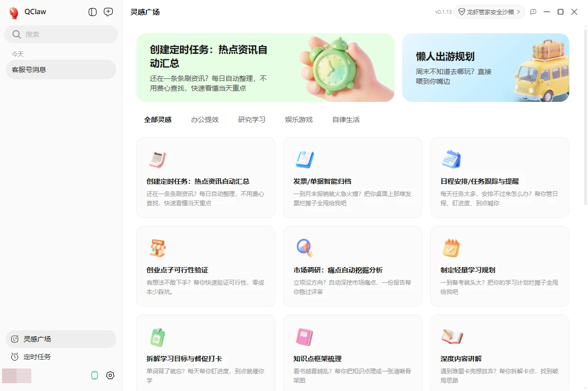The image size is (588, 391).
Task: Open settings with the gear icon
Action: pyautogui.click(x=110, y=375)
